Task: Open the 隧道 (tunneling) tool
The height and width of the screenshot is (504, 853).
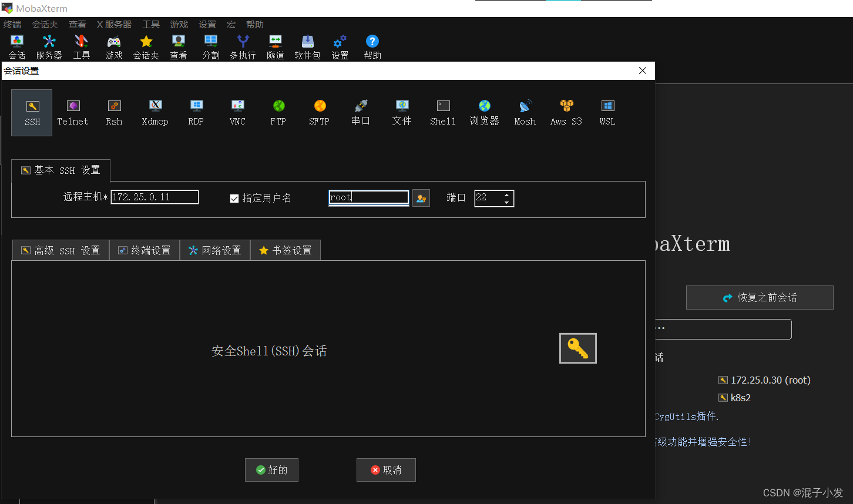Action: tap(275, 46)
